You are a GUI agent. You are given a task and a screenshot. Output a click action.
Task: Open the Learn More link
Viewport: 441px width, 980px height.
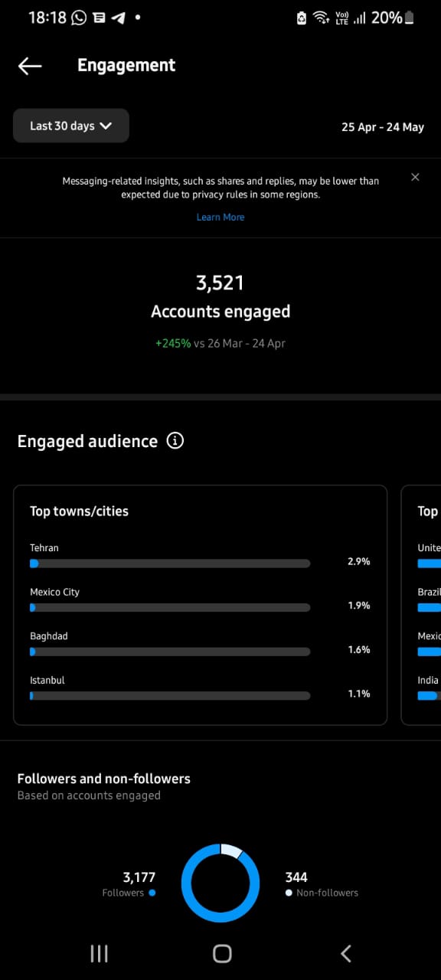pos(220,217)
